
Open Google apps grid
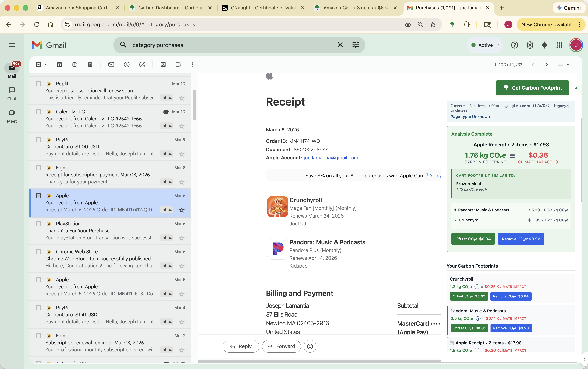[x=559, y=45]
